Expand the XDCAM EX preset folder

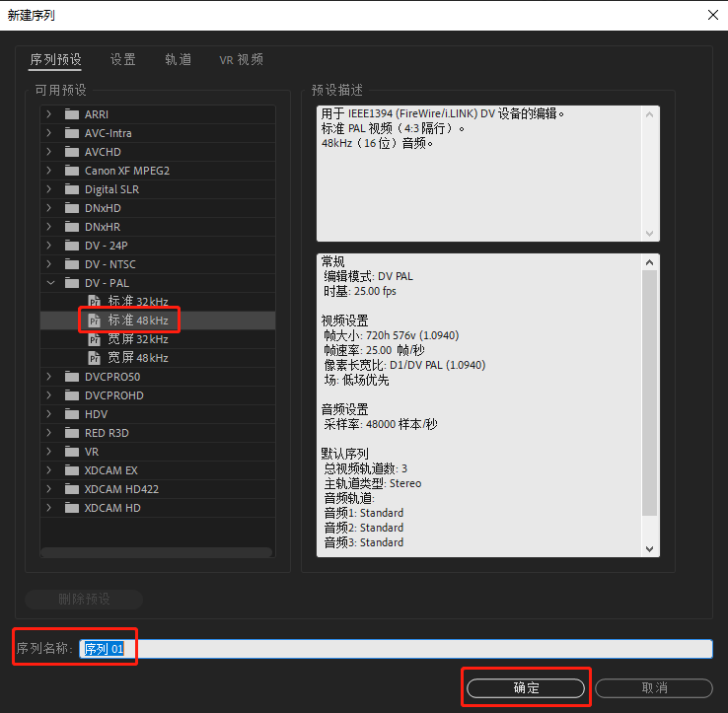click(48, 470)
